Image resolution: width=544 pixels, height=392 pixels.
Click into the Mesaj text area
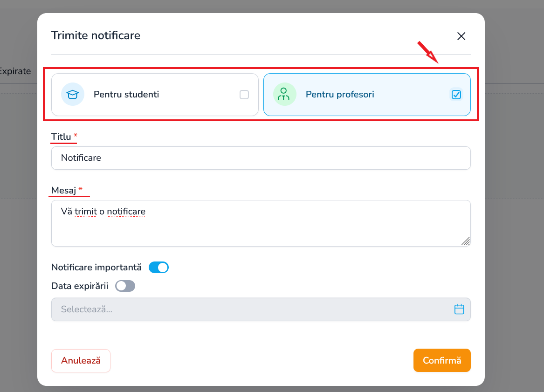(x=261, y=223)
